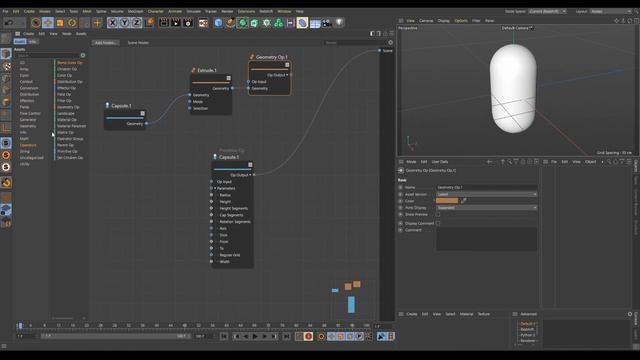The image size is (640, 360).
Task: Click the orange S snapping icon
Action: (6, 155)
